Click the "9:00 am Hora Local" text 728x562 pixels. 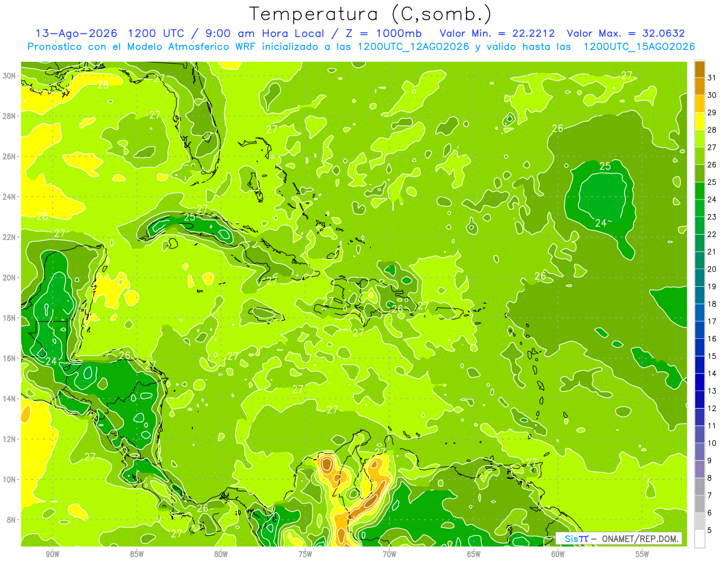pos(269,33)
